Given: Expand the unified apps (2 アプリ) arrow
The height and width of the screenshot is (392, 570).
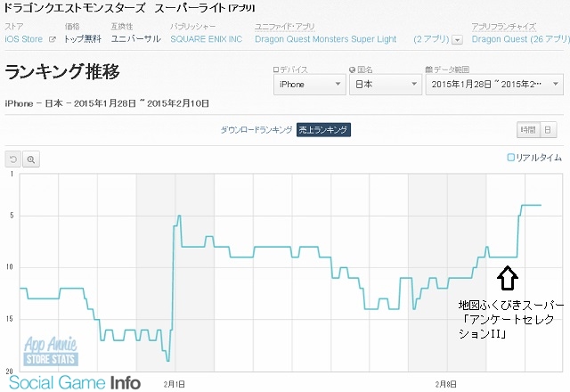Looking at the screenshot, I should click(458, 40).
